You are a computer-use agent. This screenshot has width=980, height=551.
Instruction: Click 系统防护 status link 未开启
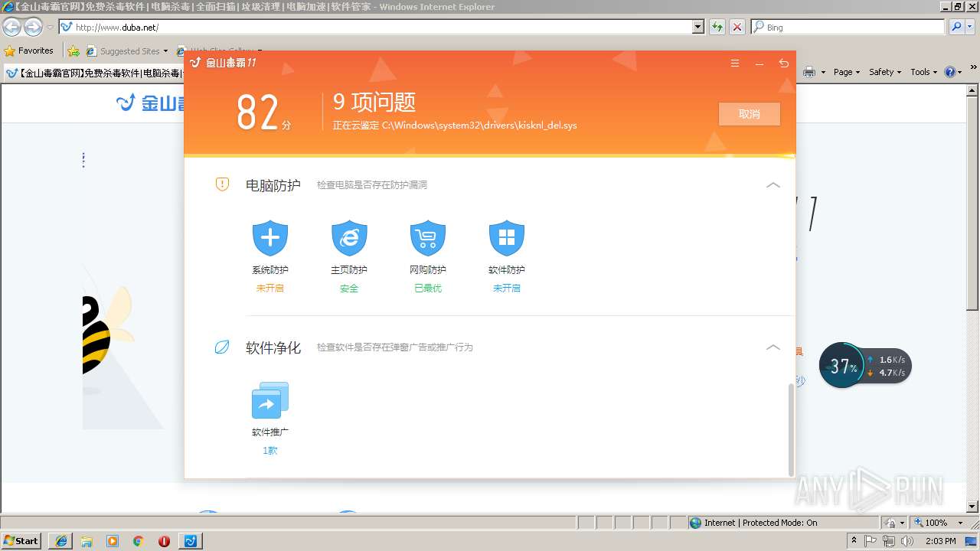[270, 289]
